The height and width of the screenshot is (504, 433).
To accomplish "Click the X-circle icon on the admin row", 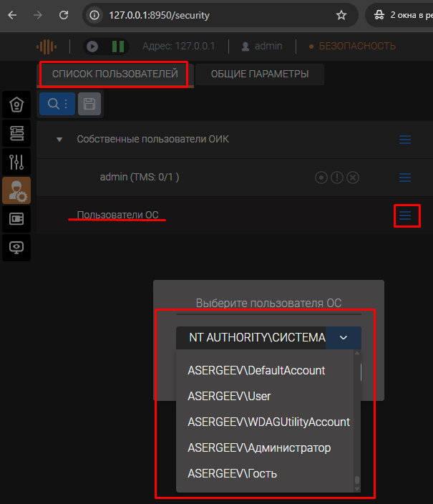I will point(353,178).
